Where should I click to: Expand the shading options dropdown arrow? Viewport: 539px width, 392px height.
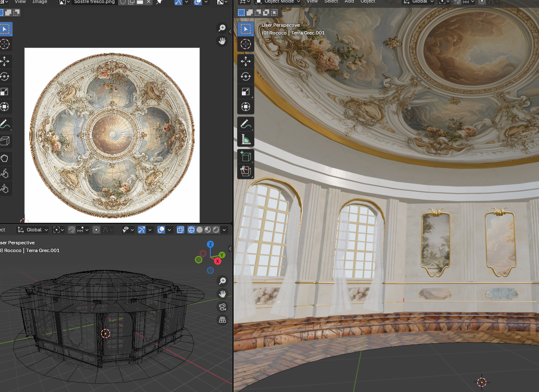click(x=225, y=230)
